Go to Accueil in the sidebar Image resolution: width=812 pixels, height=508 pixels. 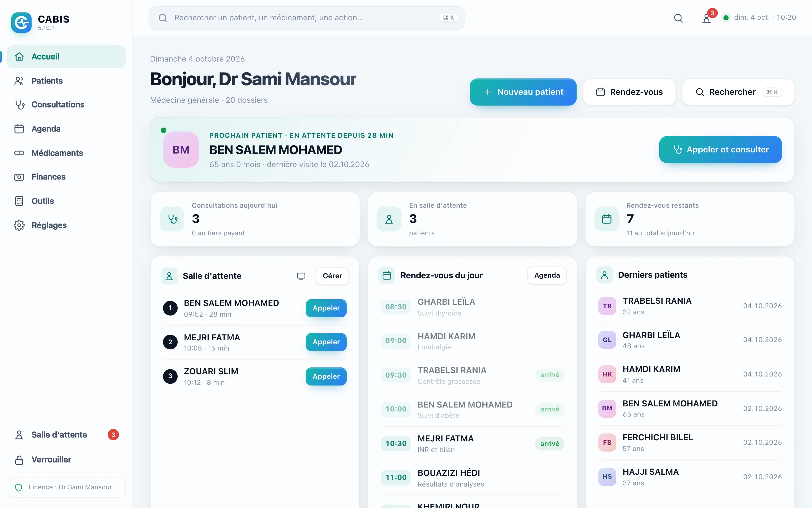point(66,56)
